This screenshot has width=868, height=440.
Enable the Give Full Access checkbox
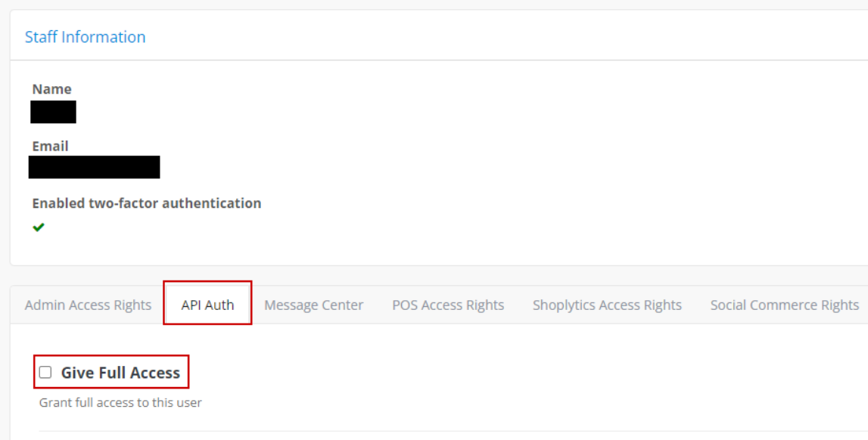[45, 372]
